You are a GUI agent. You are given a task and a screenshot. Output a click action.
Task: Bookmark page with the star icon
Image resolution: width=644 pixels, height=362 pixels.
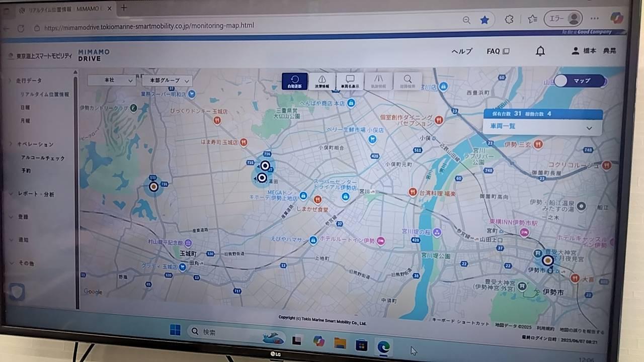coord(484,20)
